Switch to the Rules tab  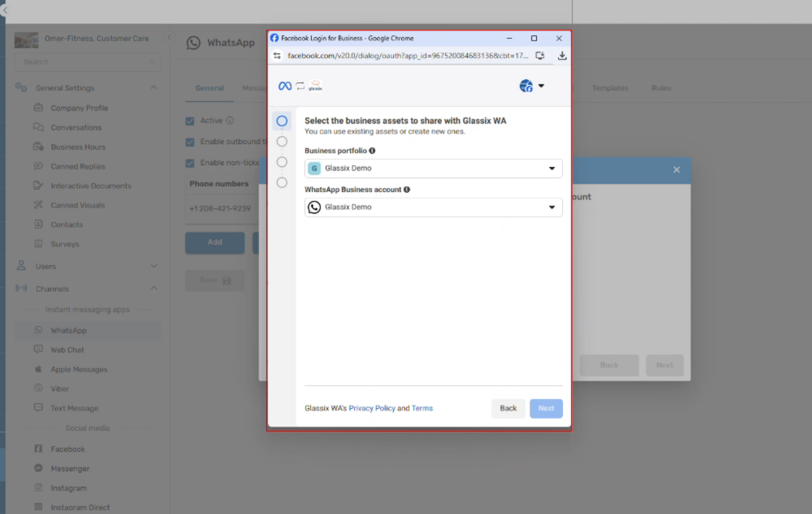[661, 88]
